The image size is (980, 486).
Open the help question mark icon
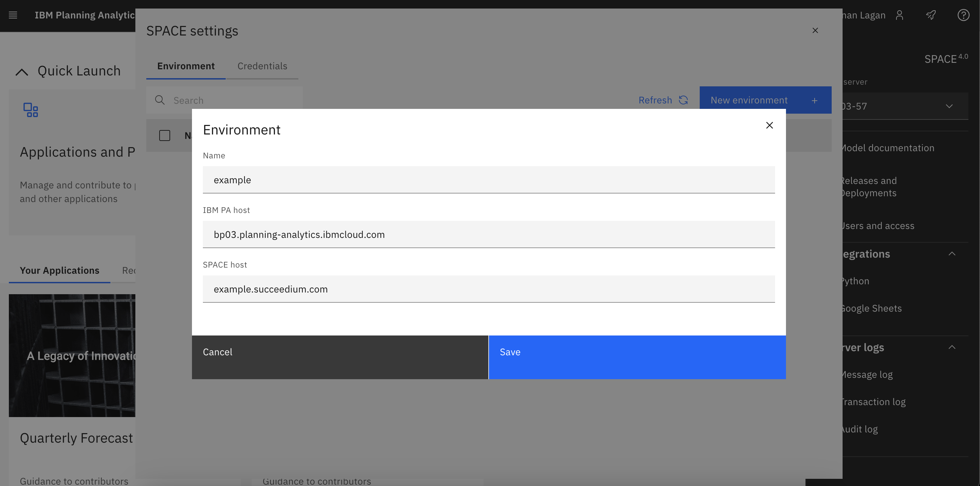tap(963, 15)
